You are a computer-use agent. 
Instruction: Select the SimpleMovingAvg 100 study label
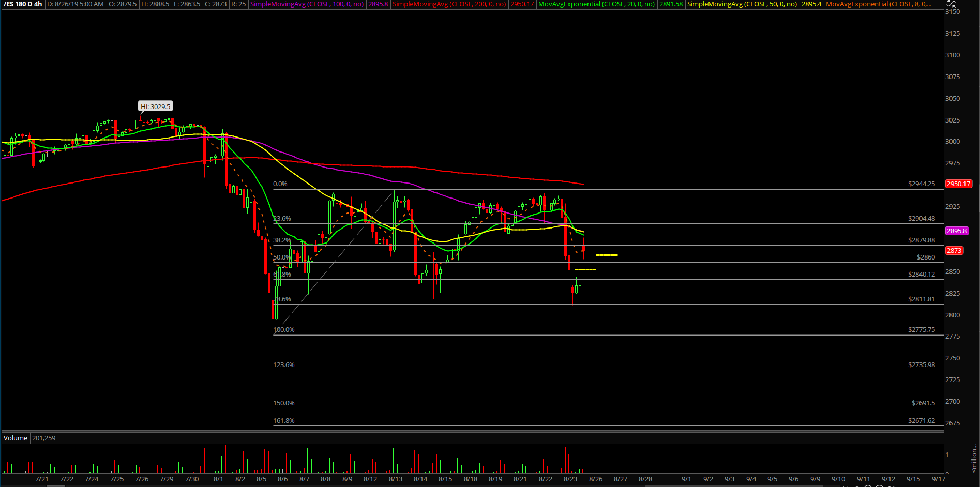click(x=307, y=4)
